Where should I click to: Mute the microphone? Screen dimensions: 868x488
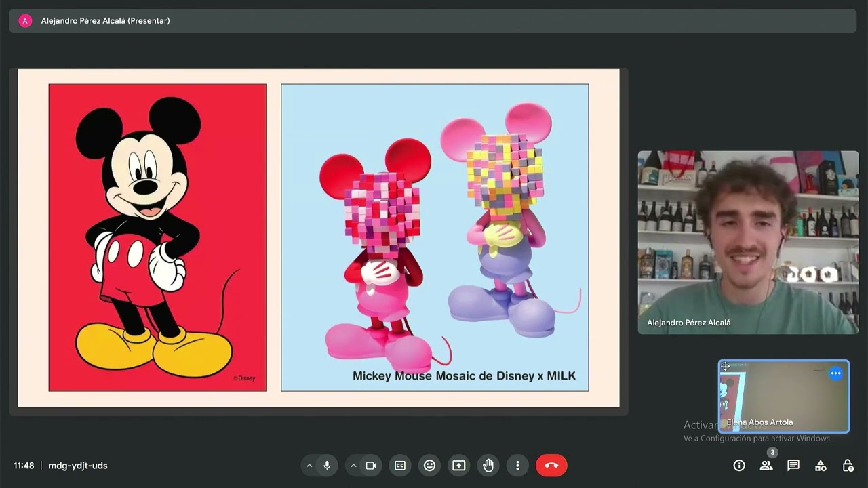[x=327, y=466]
